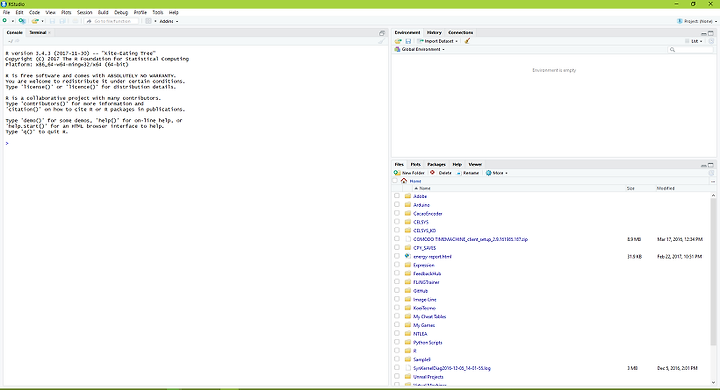Sort files by the Size column header
This screenshot has width=720, height=390.
(x=630, y=188)
